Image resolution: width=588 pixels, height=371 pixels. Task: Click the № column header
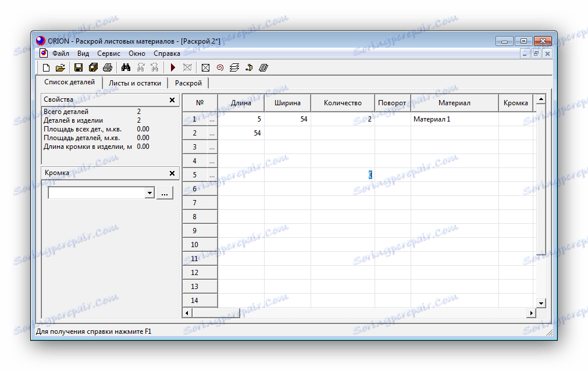tap(200, 103)
